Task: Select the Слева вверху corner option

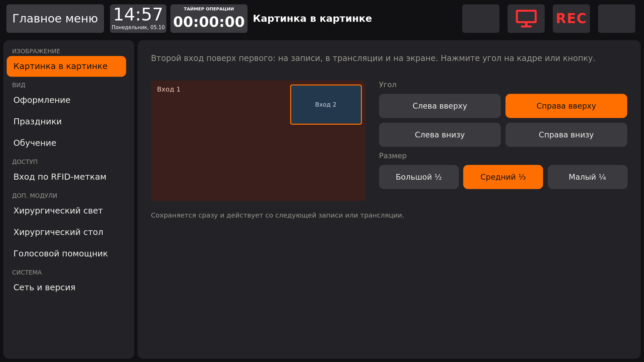Action: point(440,106)
